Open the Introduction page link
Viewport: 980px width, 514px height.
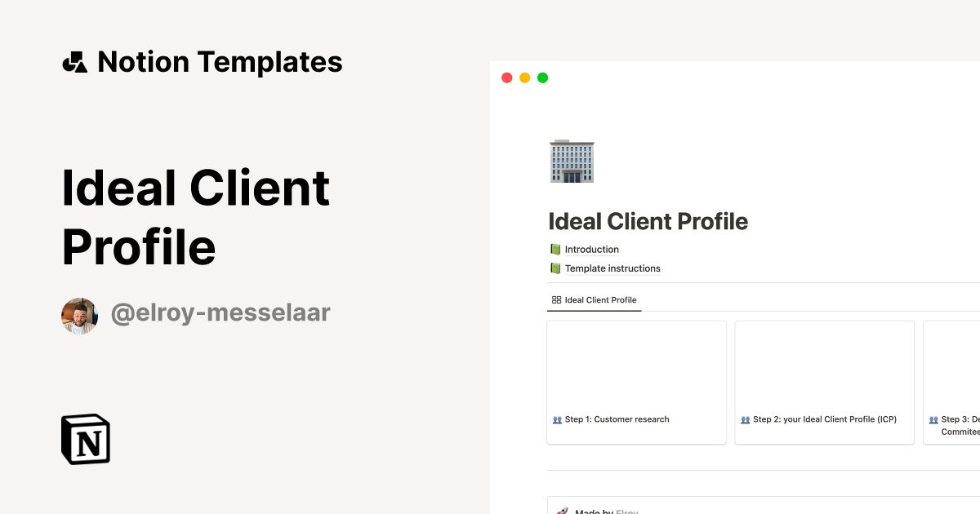coord(592,250)
